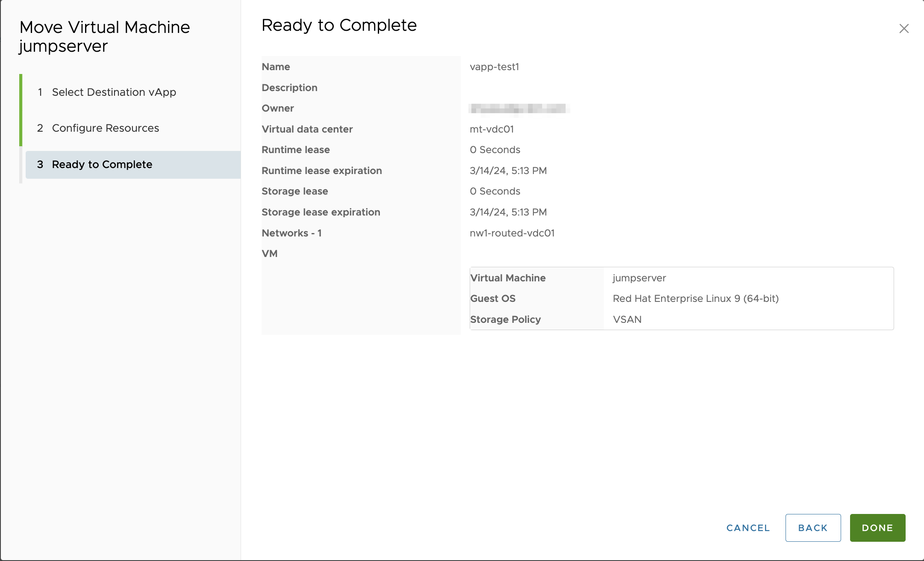Click the mt-vdc01 data center value

coord(491,129)
